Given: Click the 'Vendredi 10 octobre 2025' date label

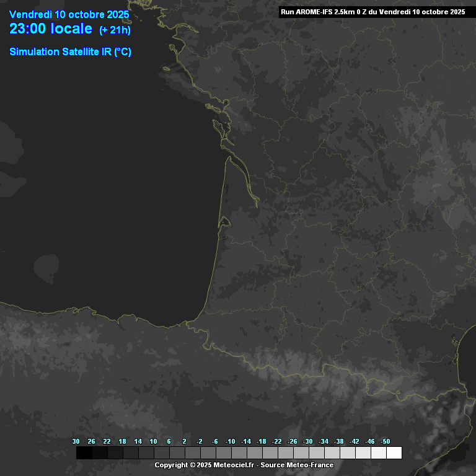Looking at the screenshot, I should (69, 14).
